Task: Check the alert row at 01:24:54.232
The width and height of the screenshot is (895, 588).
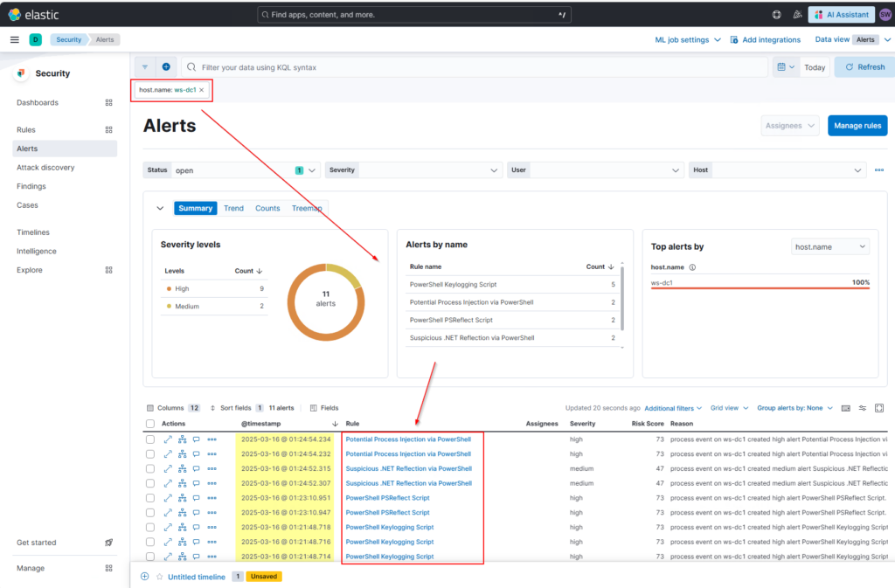Action: [150, 454]
